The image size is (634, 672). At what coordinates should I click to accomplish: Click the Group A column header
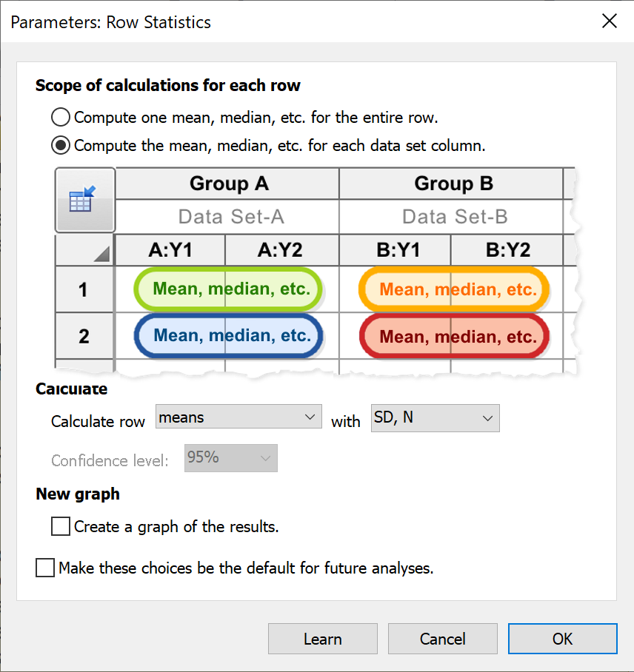[228, 184]
